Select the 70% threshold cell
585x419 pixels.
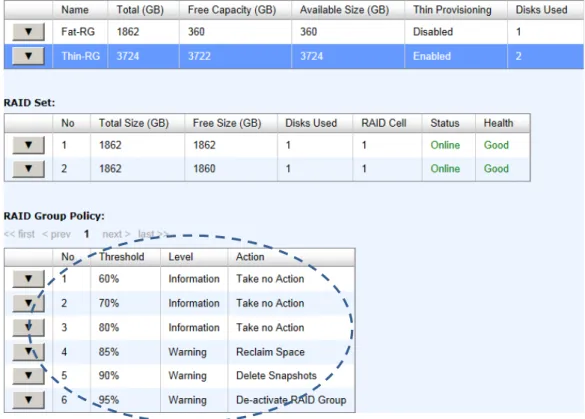tap(109, 303)
